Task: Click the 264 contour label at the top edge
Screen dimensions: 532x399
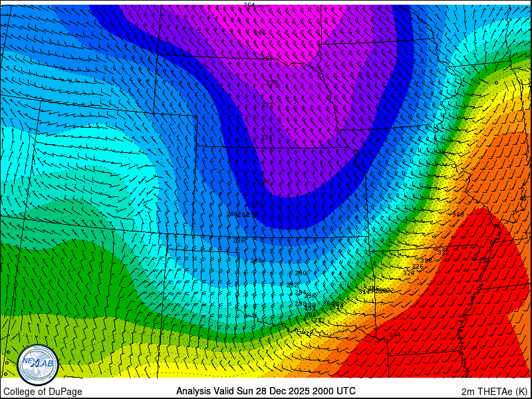Action: pos(249,5)
